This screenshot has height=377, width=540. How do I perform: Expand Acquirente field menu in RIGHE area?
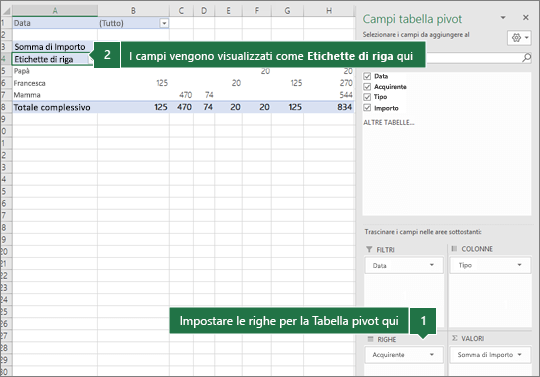pyautogui.click(x=432, y=354)
